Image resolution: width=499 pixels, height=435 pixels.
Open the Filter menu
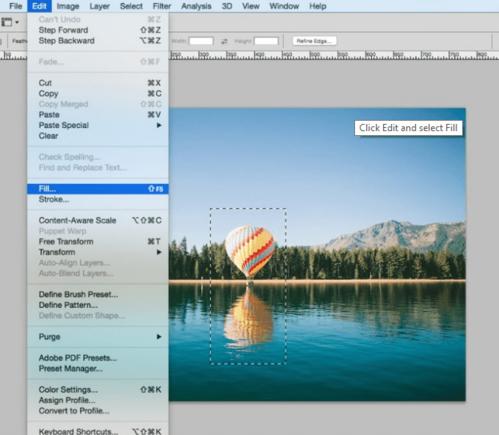[x=162, y=6]
